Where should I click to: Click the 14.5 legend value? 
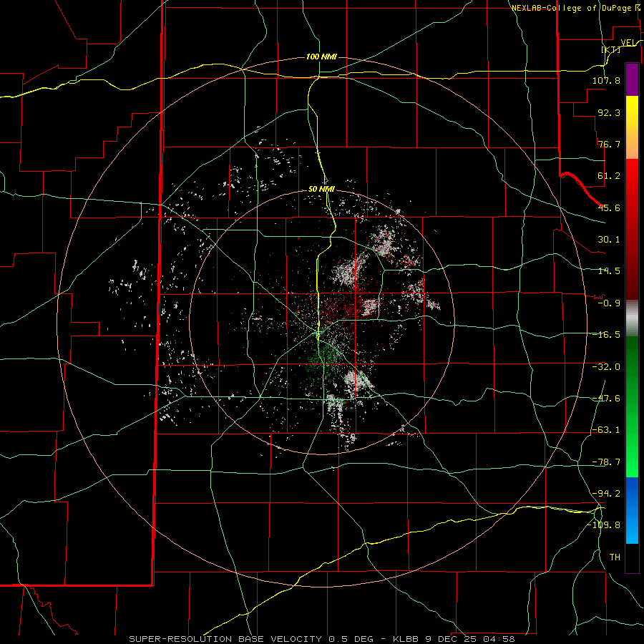pos(609,271)
